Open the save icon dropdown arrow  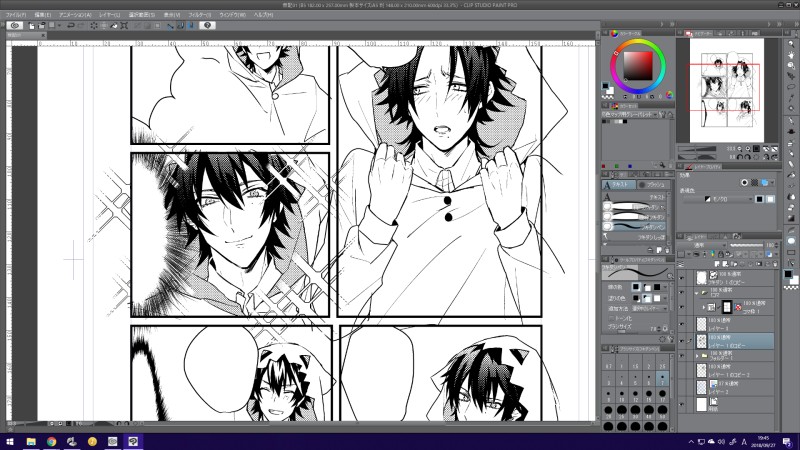(x=59, y=26)
